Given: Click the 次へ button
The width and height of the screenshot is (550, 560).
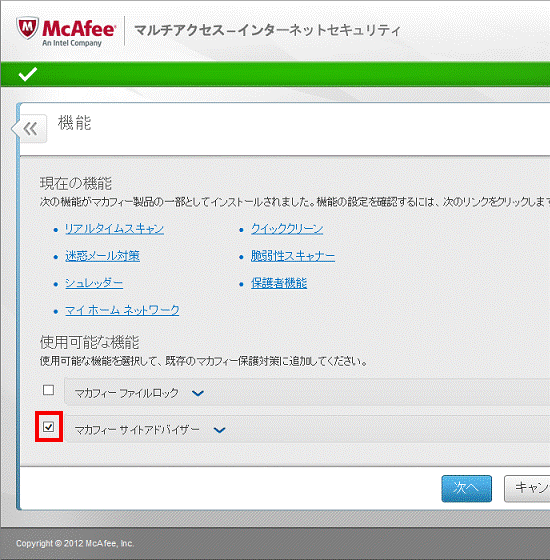Looking at the screenshot, I should 466,488.
